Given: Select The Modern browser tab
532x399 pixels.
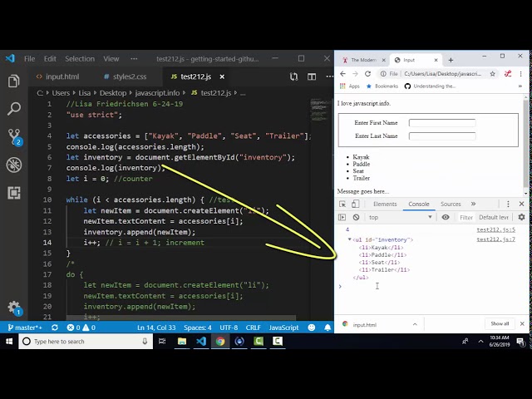Looking at the screenshot, I should pyautogui.click(x=363, y=60).
